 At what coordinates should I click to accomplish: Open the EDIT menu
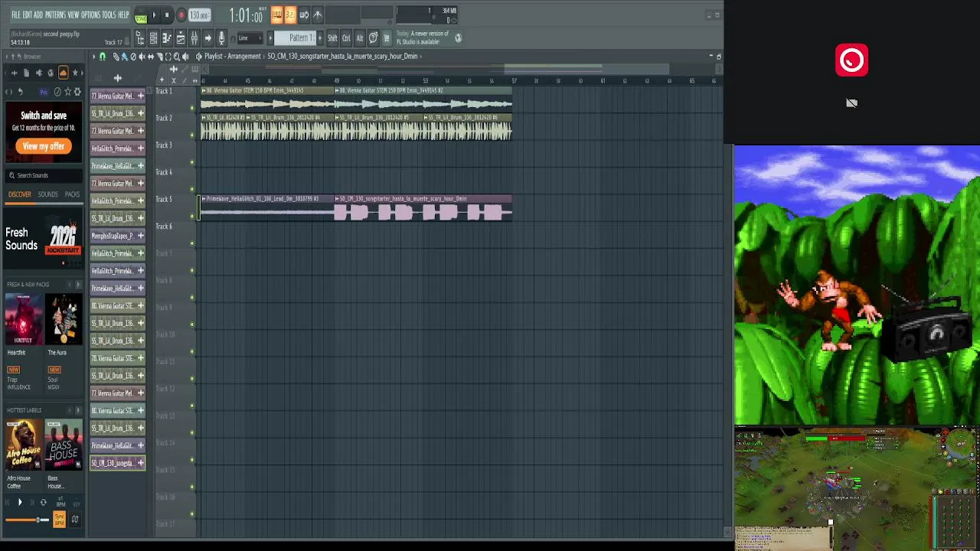pyautogui.click(x=28, y=15)
